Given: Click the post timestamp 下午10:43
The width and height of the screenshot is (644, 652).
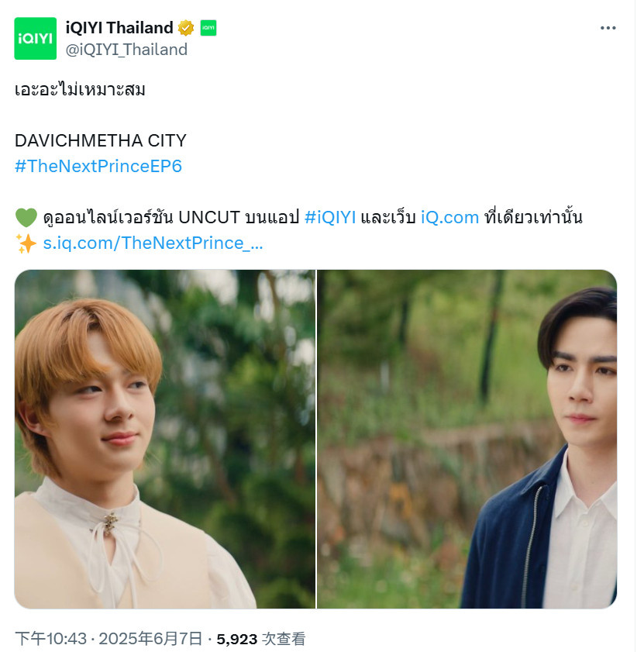Looking at the screenshot, I should (50, 639).
